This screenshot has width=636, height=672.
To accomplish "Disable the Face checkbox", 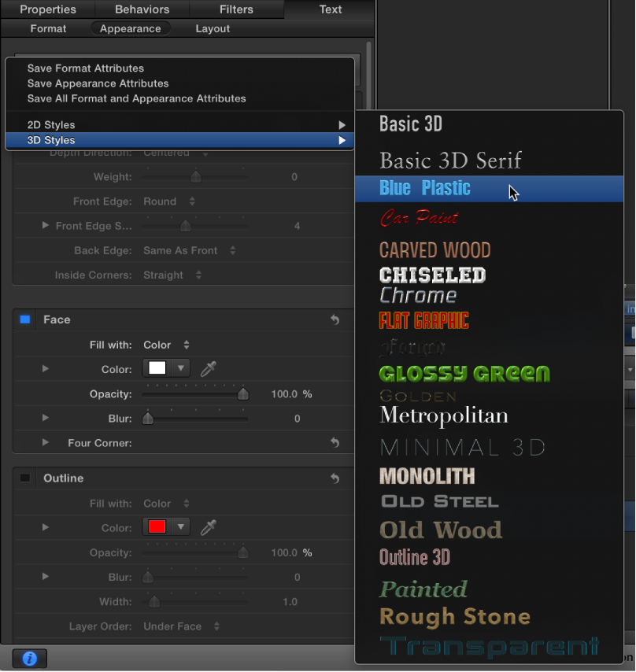I will click(x=24, y=319).
